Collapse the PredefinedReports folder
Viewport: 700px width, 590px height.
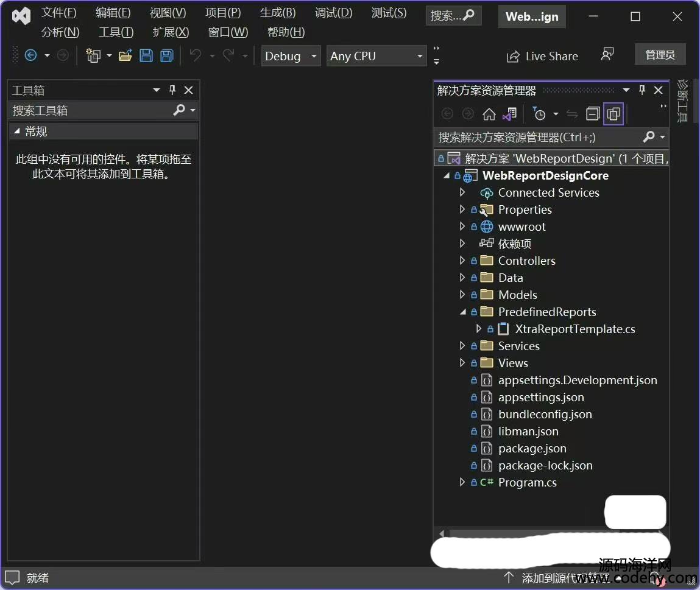click(x=463, y=312)
